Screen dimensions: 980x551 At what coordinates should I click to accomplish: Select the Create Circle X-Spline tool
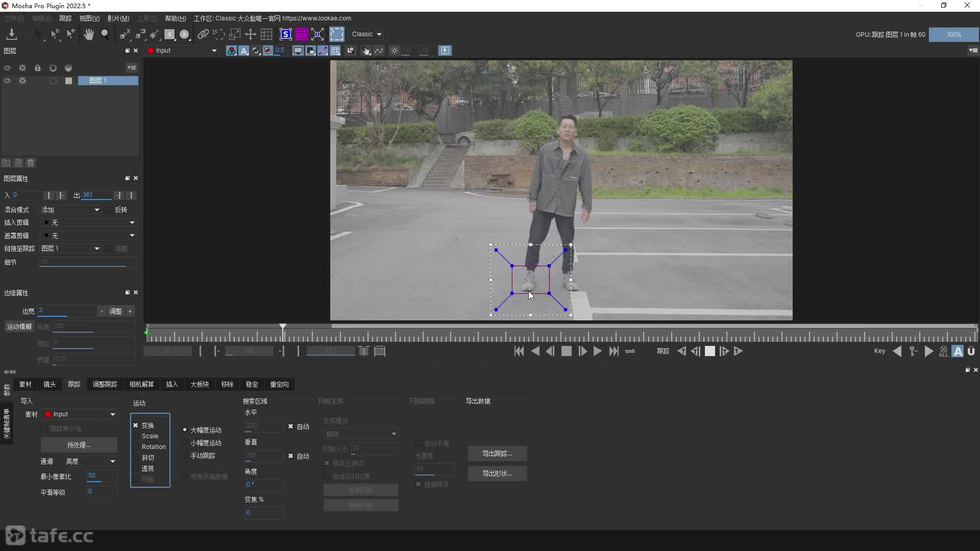[185, 34]
